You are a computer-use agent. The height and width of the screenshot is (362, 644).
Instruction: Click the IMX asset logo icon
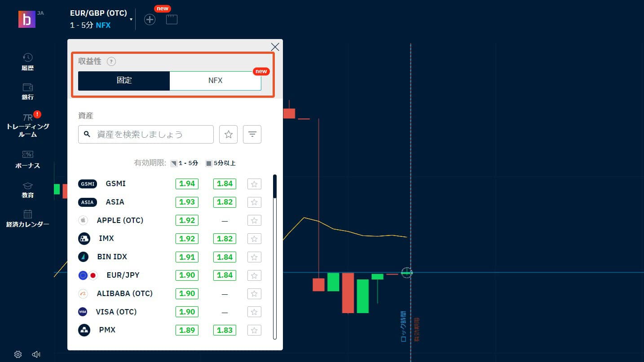click(x=84, y=239)
